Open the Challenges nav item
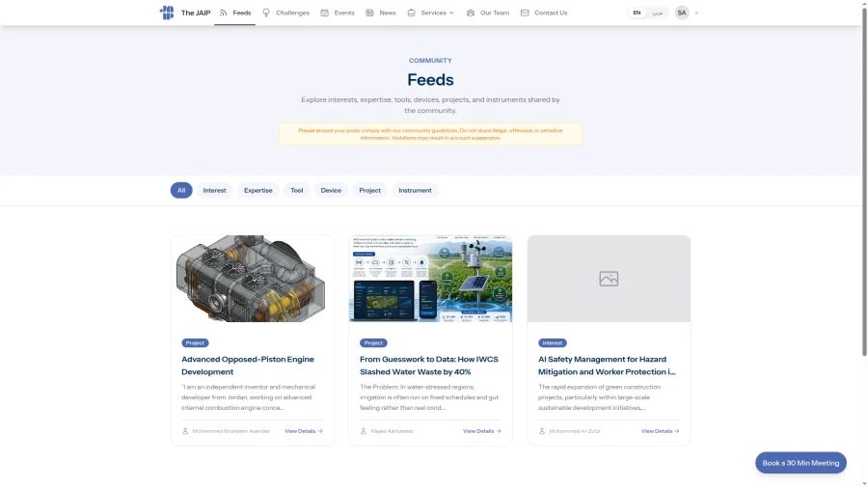 [x=286, y=13]
